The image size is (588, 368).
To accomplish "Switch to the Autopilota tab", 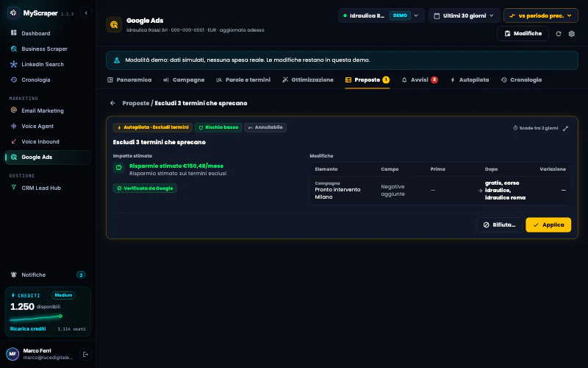I will 470,79.
